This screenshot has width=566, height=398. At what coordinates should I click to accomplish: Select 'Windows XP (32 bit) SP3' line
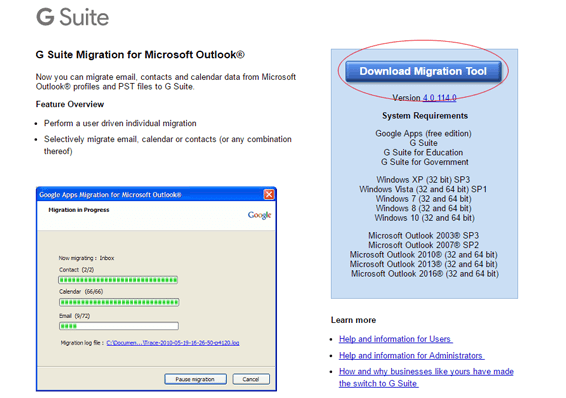coord(423,180)
